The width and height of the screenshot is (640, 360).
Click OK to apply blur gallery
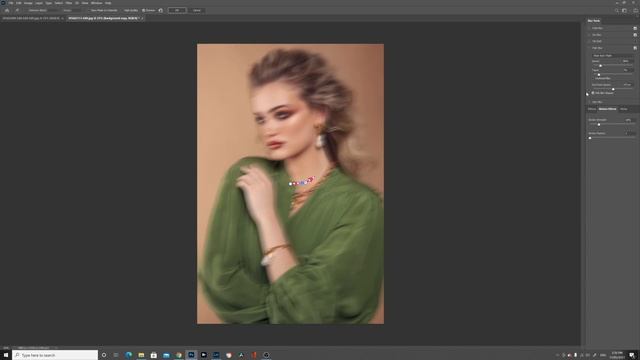click(x=177, y=10)
